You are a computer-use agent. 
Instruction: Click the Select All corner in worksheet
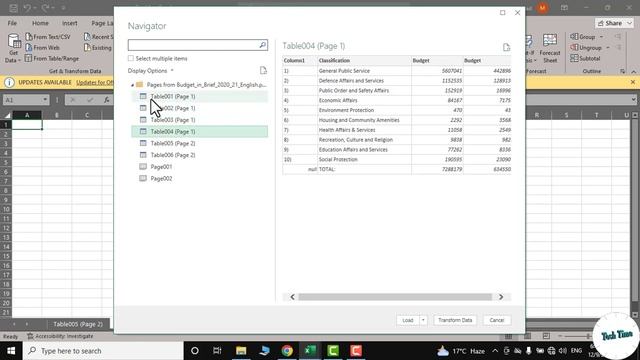[7, 115]
